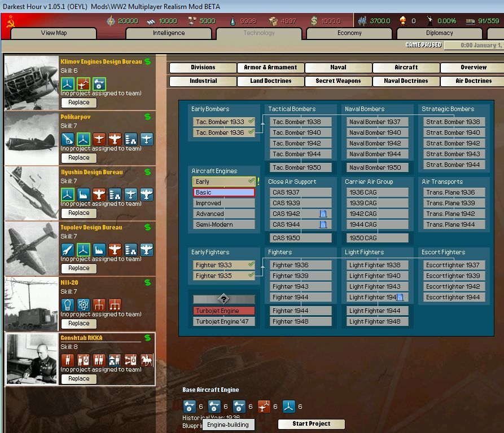This screenshot has width=504, height=433.
Task: Open the Intelligence tab
Action: [x=169, y=33]
